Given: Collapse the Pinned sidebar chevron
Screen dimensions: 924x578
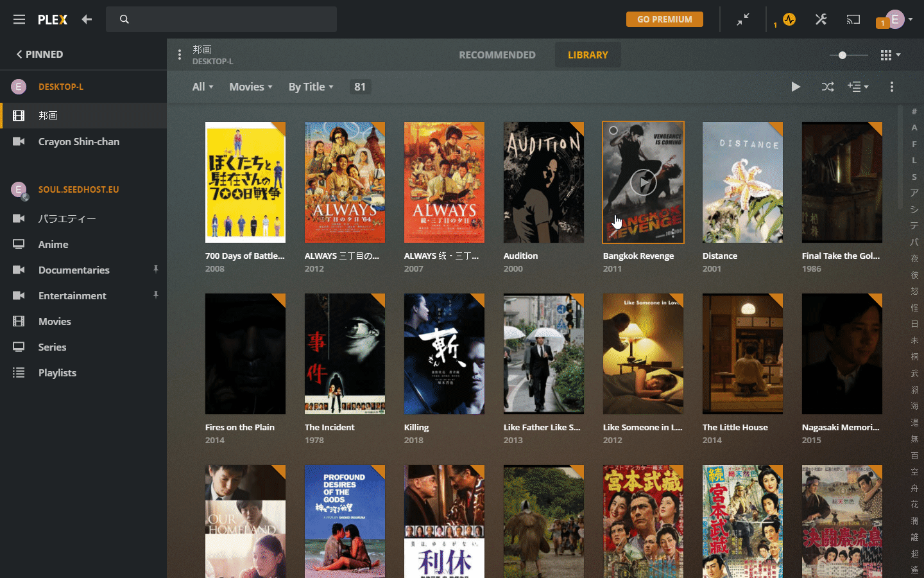Looking at the screenshot, I should [19, 55].
